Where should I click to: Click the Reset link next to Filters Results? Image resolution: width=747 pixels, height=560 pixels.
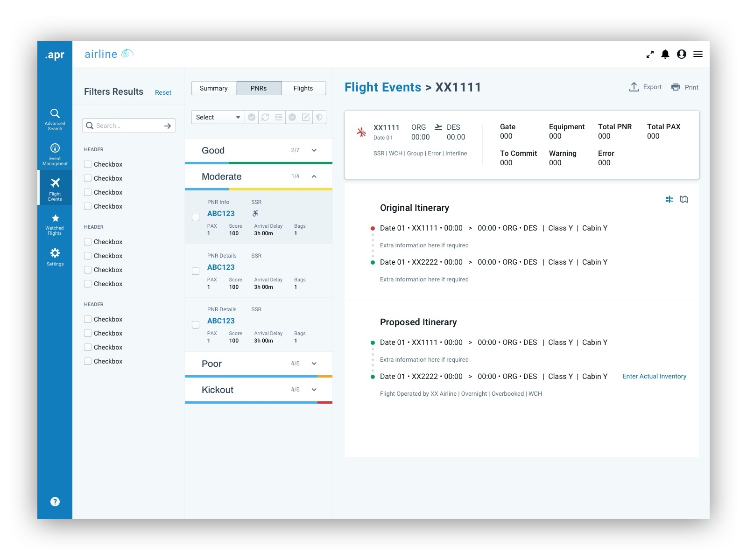tap(163, 92)
